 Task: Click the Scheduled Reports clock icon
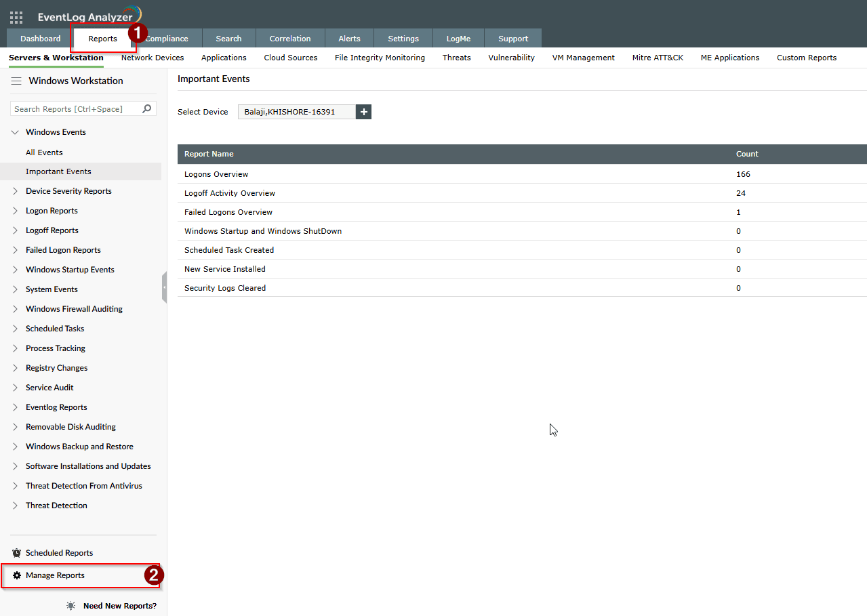tap(17, 553)
